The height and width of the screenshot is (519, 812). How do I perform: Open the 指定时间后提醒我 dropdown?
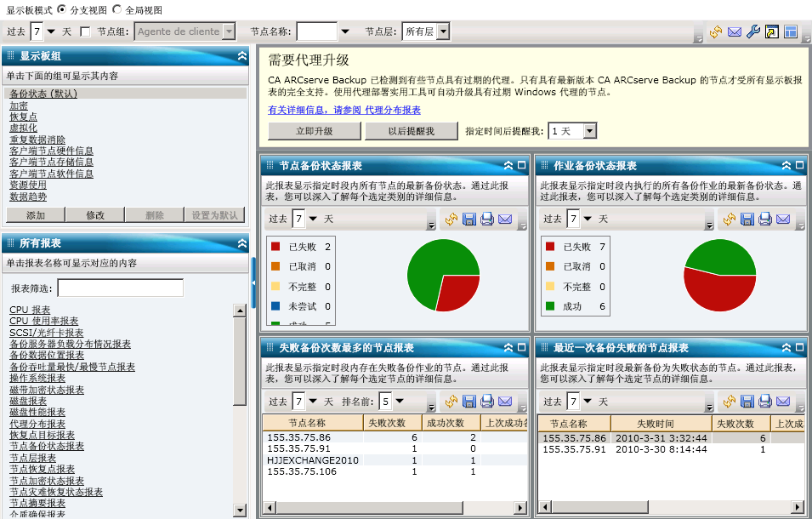[589, 131]
